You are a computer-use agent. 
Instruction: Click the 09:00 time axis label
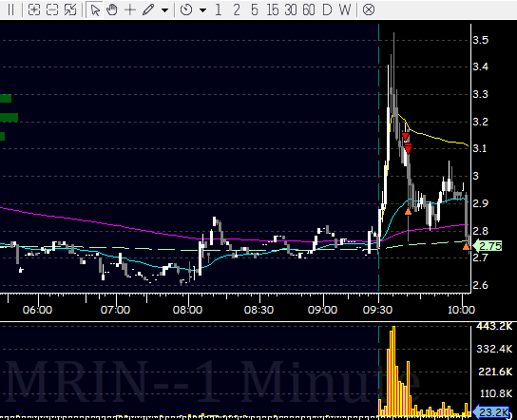[322, 310]
